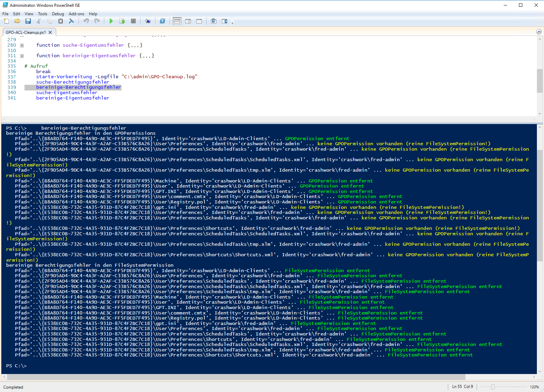Click the suche-Eigentumsfehler call on line 340
The height and width of the screenshot is (392, 544).
67,92
